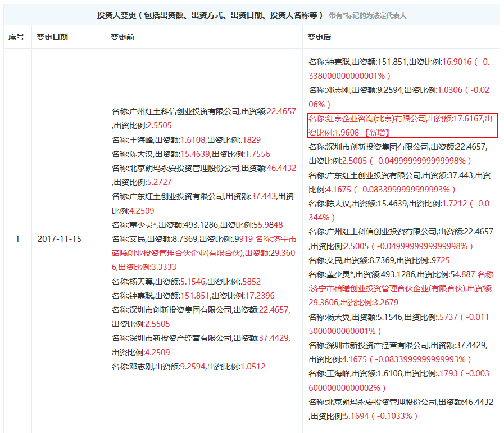Click 广州红土科信 entry with ratio 2.5505
This screenshot has width=504, height=433.
204,119
